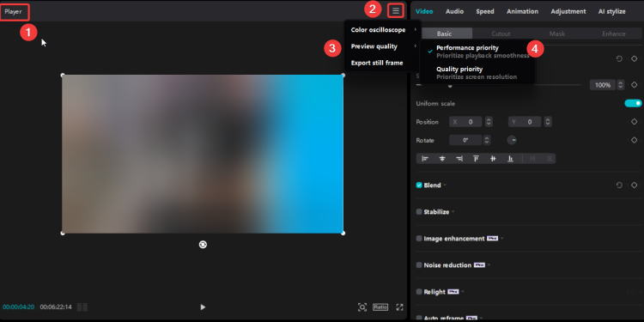Switch to the Cutout sub-tab
Screen dimensions: 644x322
coord(501,33)
